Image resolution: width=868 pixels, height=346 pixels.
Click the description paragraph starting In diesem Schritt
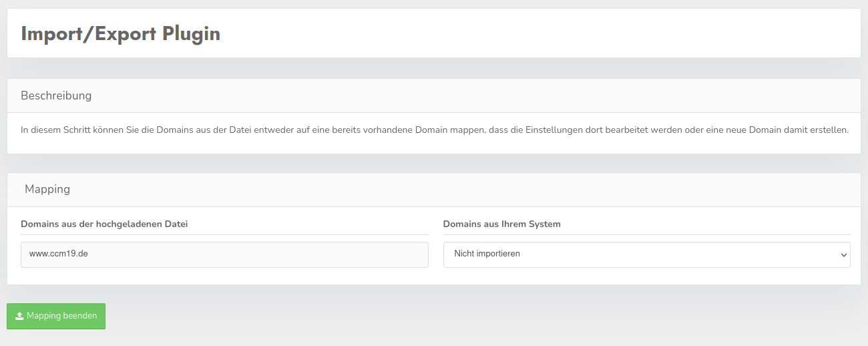click(434, 130)
